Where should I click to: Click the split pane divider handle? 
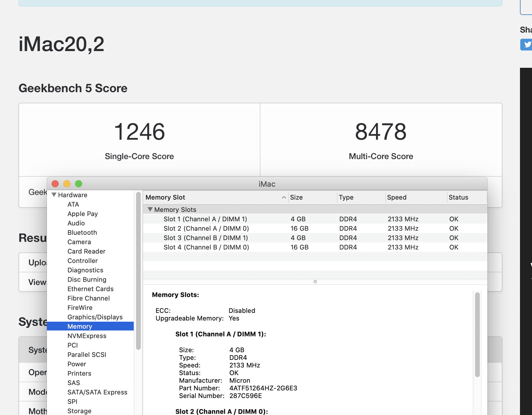click(x=315, y=282)
